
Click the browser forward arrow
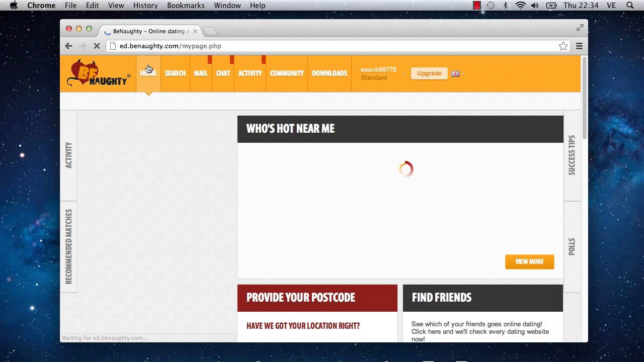click(83, 46)
